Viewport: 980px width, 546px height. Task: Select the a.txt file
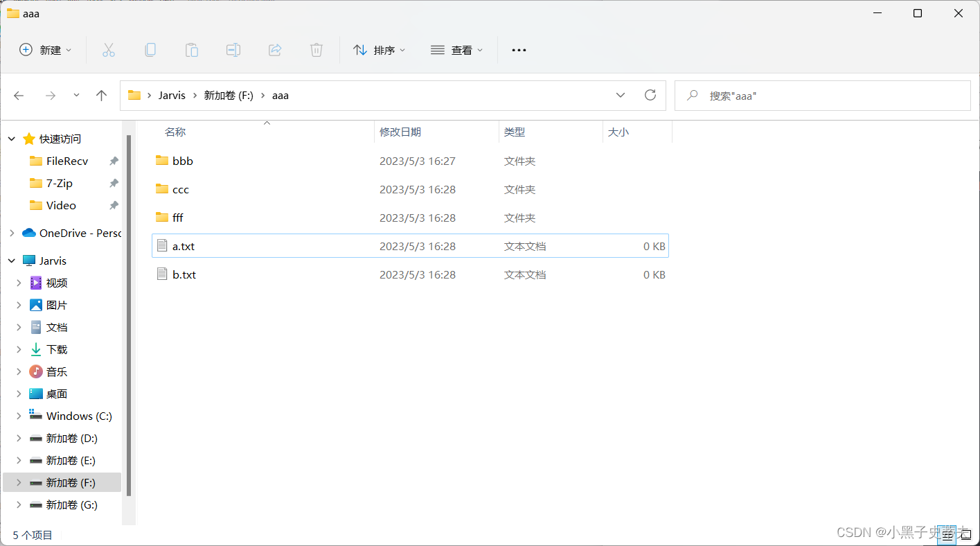410,246
